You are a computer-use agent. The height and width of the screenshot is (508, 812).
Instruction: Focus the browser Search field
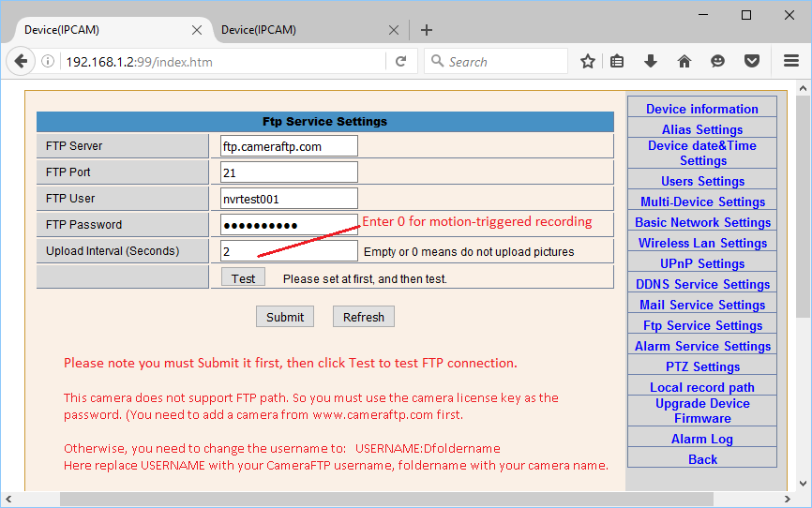click(496, 62)
